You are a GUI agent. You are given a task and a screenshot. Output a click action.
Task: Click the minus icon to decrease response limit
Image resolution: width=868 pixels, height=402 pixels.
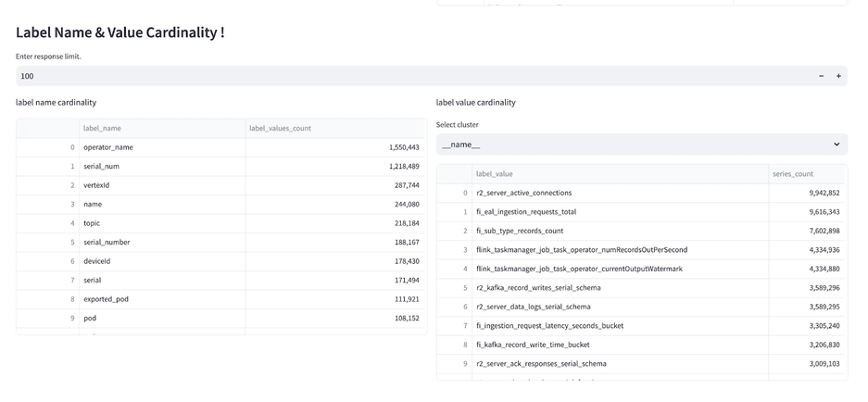[821, 76]
